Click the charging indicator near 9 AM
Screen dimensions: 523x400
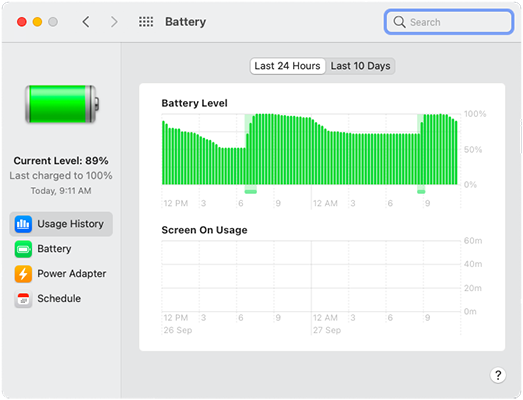tap(421, 191)
